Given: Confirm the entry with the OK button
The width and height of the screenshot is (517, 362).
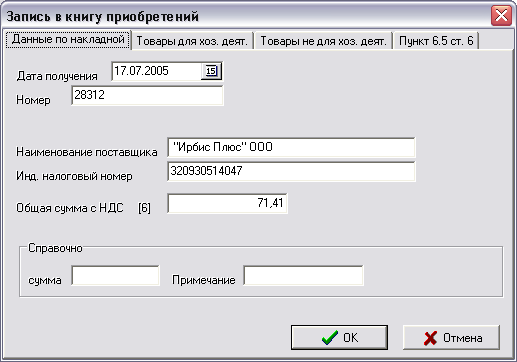Looking at the screenshot, I should coord(339,337).
